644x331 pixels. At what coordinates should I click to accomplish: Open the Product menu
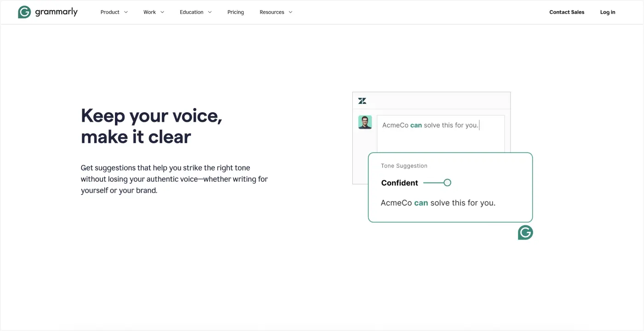coord(110,12)
